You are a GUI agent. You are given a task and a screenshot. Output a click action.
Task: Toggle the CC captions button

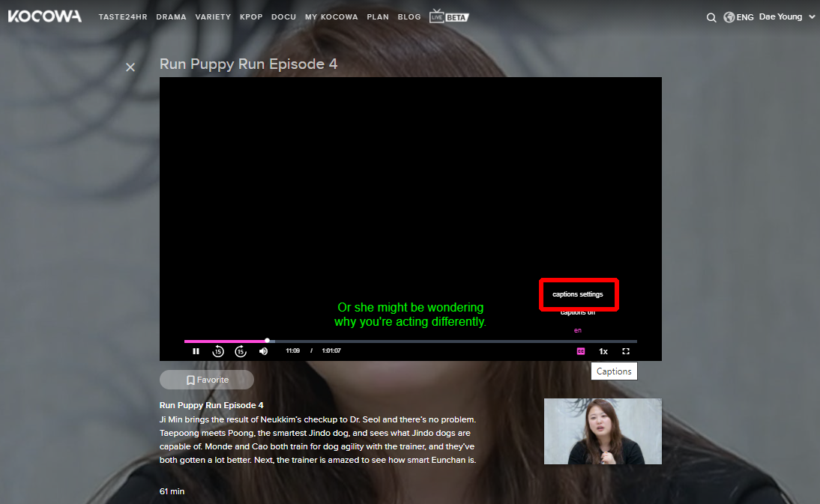tap(580, 351)
